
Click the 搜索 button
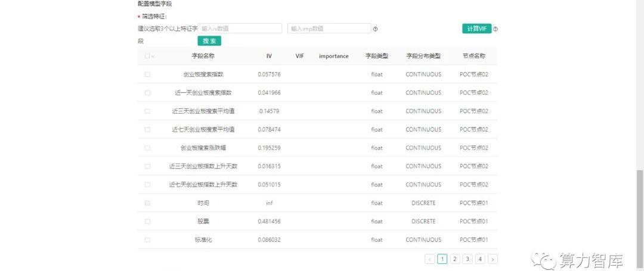pyautogui.click(x=209, y=41)
